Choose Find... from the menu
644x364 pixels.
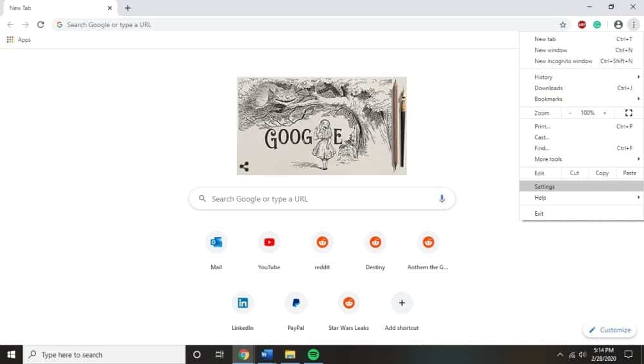pyautogui.click(x=582, y=148)
